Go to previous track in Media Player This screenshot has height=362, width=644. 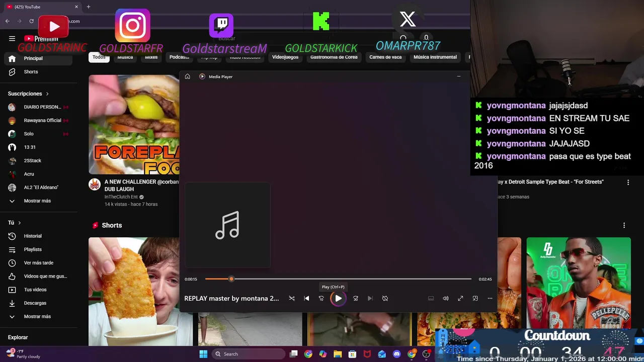[x=306, y=298]
